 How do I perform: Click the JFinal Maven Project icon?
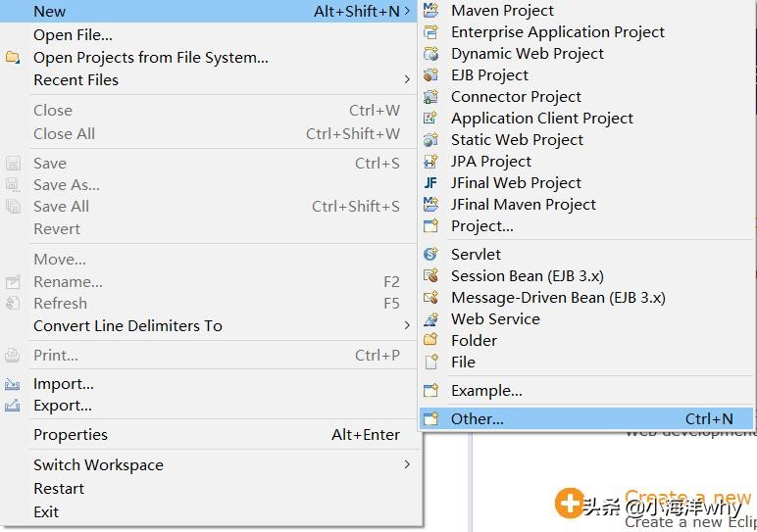430,204
